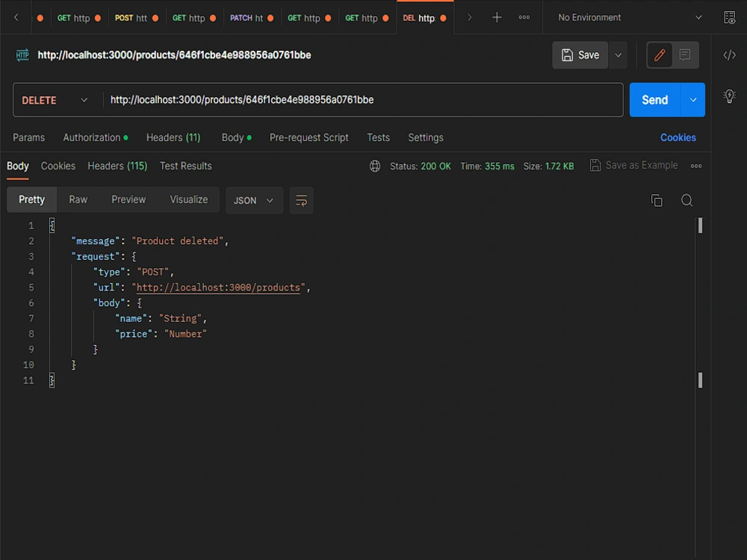Toggle line wrapping in the response viewer
747x560 pixels.
click(301, 200)
